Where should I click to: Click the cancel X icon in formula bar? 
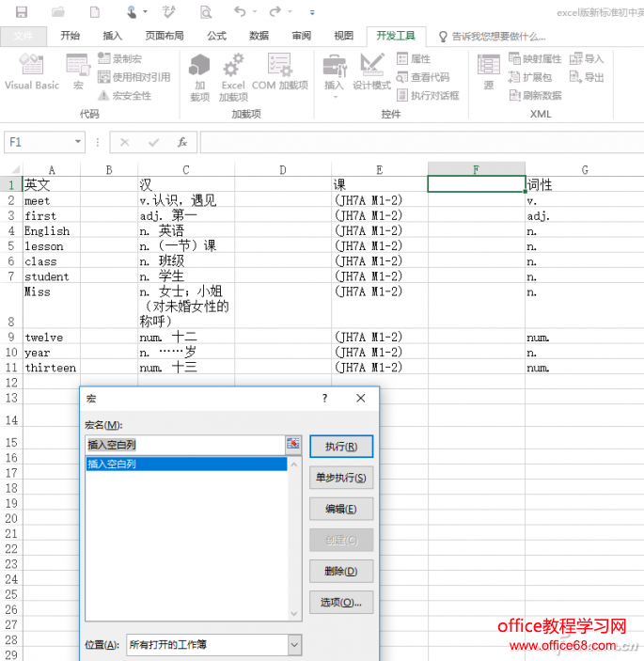[x=125, y=143]
